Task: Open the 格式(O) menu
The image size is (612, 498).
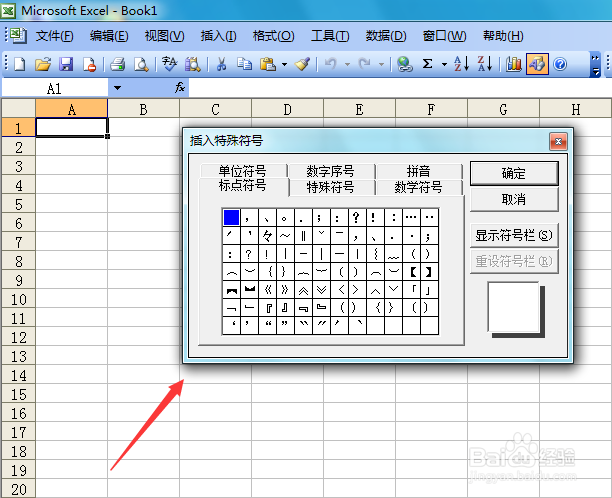Action: tap(274, 36)
